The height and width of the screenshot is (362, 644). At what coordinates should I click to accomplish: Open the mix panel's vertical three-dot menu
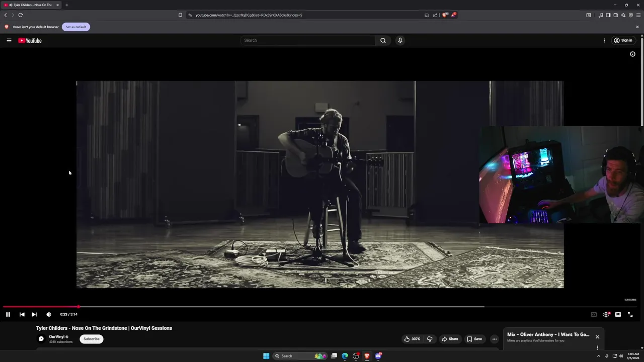[x=597, y=347]
